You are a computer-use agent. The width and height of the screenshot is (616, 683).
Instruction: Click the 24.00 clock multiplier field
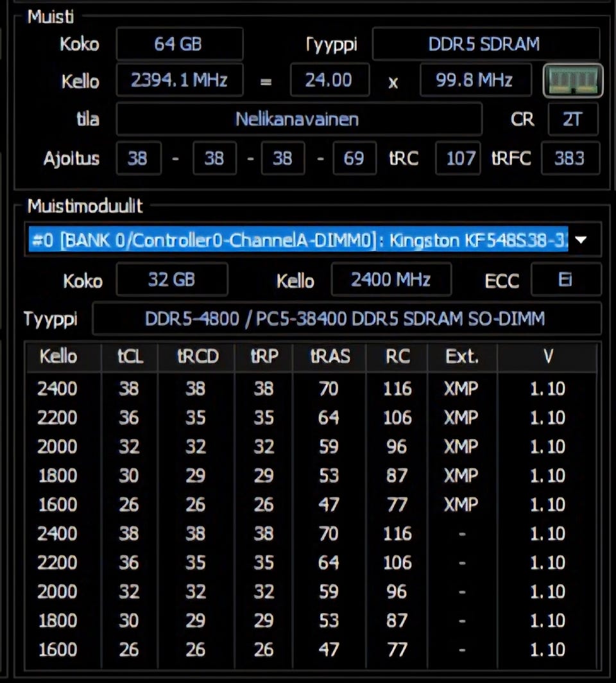click(329, 80)
